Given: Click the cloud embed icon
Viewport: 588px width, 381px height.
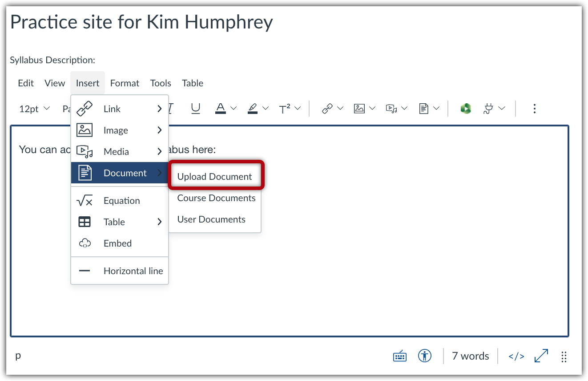Looking at the screenshot, I should tap(85, 243).
